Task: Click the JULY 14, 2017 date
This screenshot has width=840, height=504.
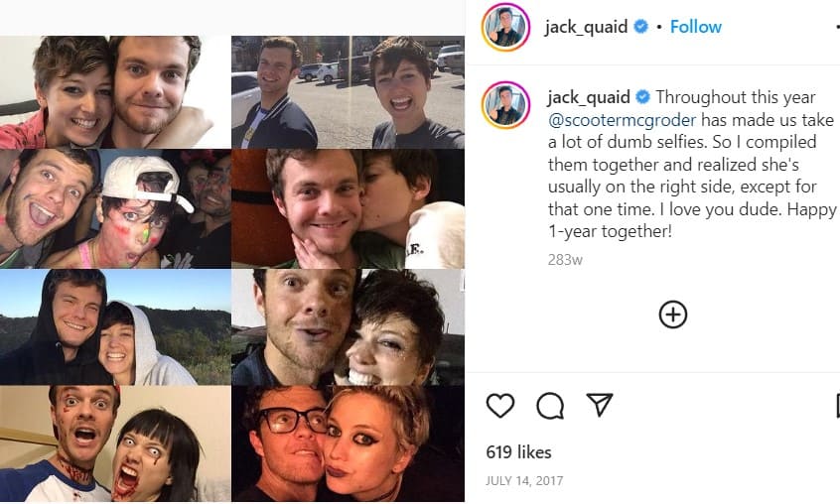Action: pyautogui.click(x=524, y=480)
